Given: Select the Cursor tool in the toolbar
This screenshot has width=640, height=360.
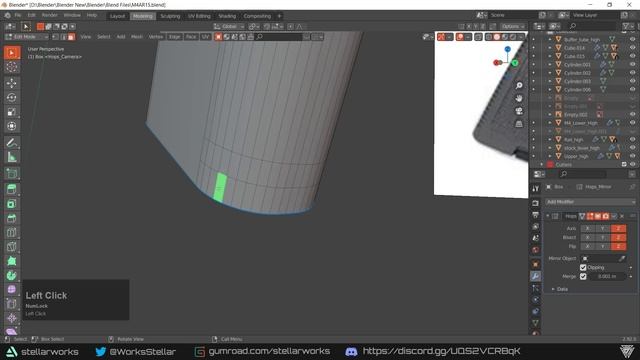Looking at the screenshot, I should click(x=12, y=67).
